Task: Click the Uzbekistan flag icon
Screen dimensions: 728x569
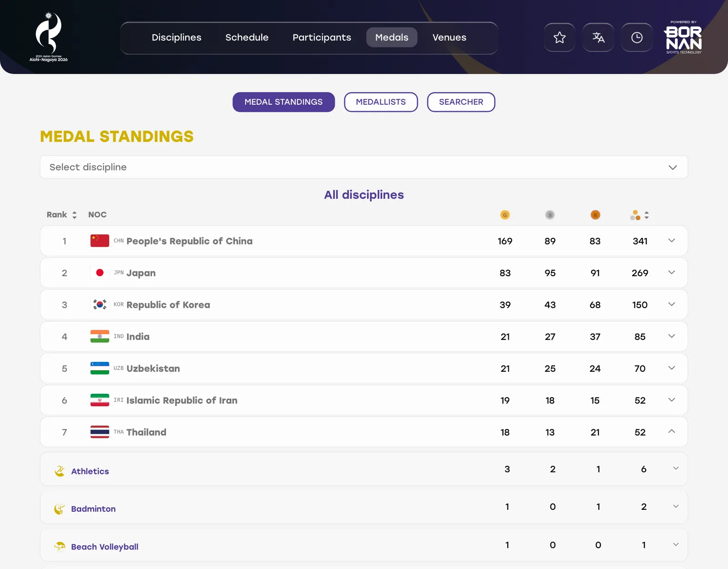Action: (100, 368)
